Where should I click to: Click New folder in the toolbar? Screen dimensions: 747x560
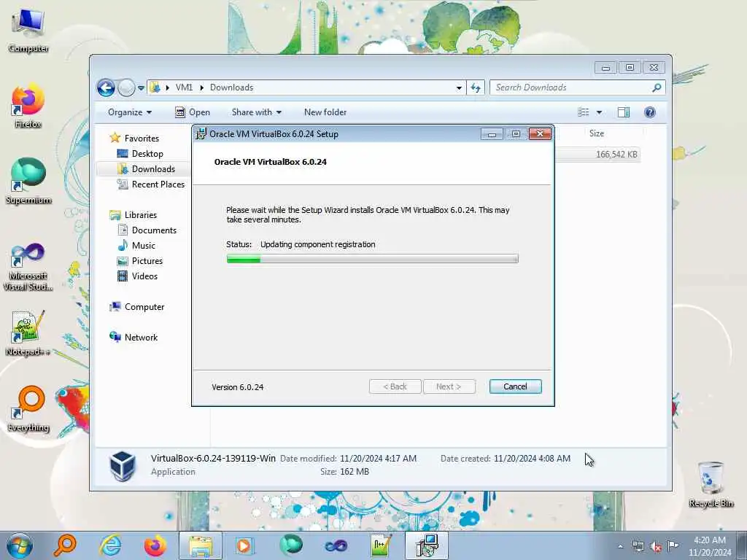(325, 112)
